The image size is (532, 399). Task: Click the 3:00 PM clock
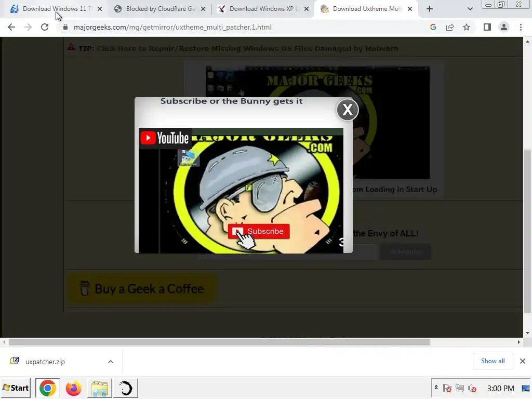pos(500,388)
